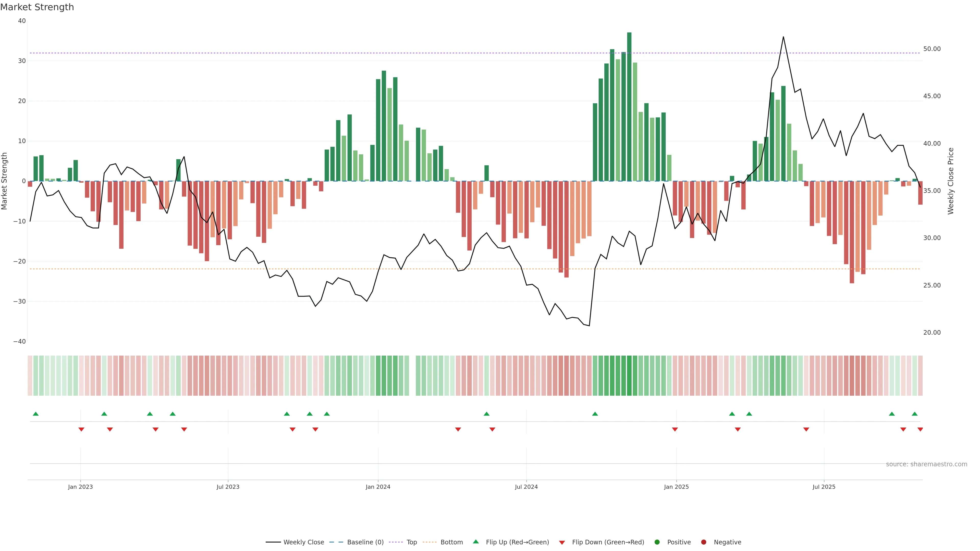Click the Jan 2024 x-axis label
Viewport: 980px width, 551px height.
378,487
